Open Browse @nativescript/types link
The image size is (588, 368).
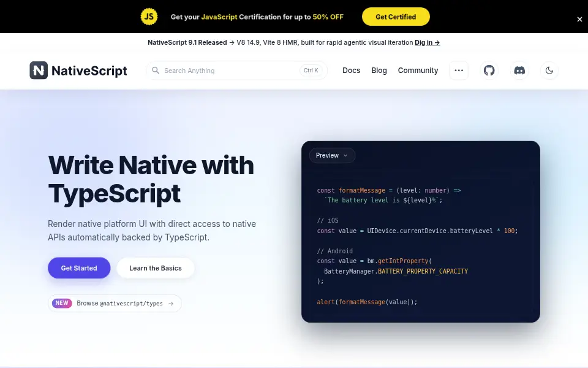(x=115, y=303)
